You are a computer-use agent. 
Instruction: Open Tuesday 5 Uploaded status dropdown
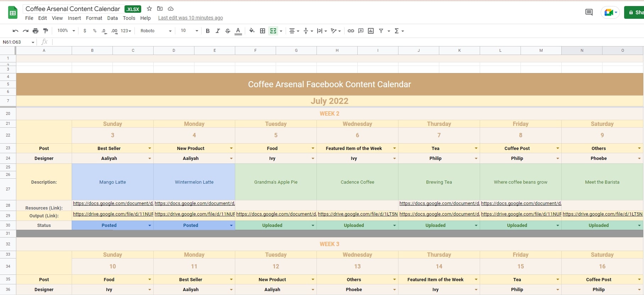(313, 226)
